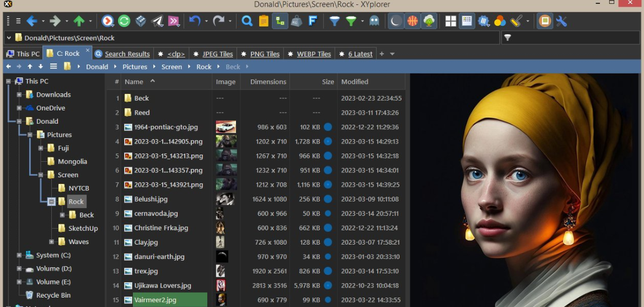Expand the address bar dropdown chevron
Screen dimensions: 644x307
click(9, 38)
